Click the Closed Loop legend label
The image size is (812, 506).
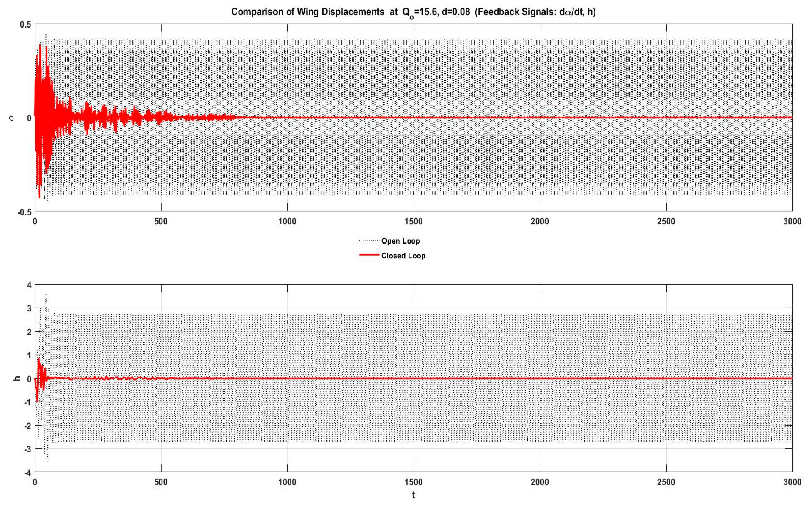point(403,256)
